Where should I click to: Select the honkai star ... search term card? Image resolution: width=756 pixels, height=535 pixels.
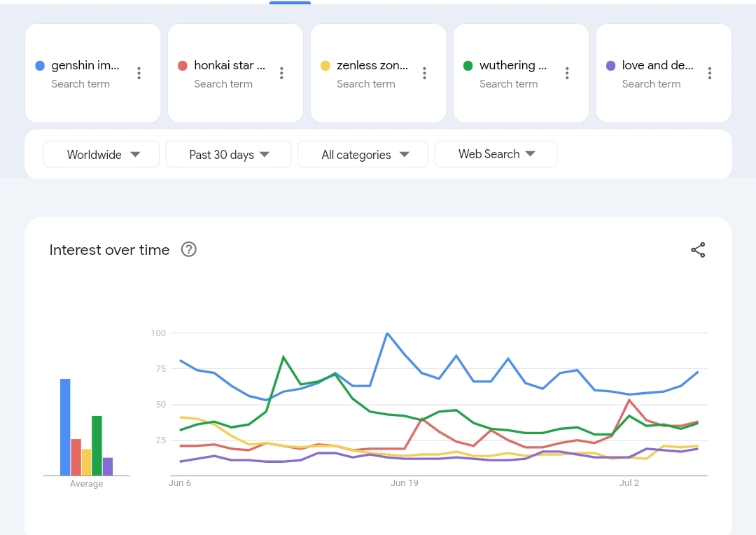coord(235,74)
